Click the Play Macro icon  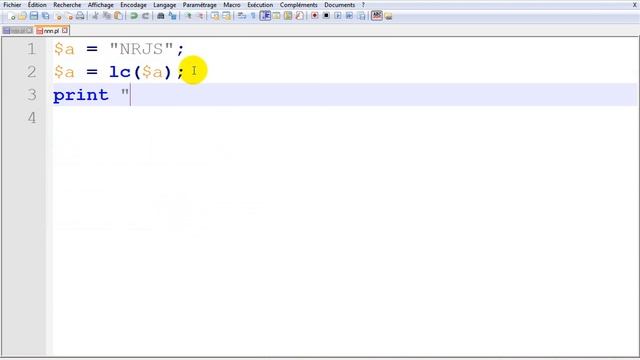point(338,16)
